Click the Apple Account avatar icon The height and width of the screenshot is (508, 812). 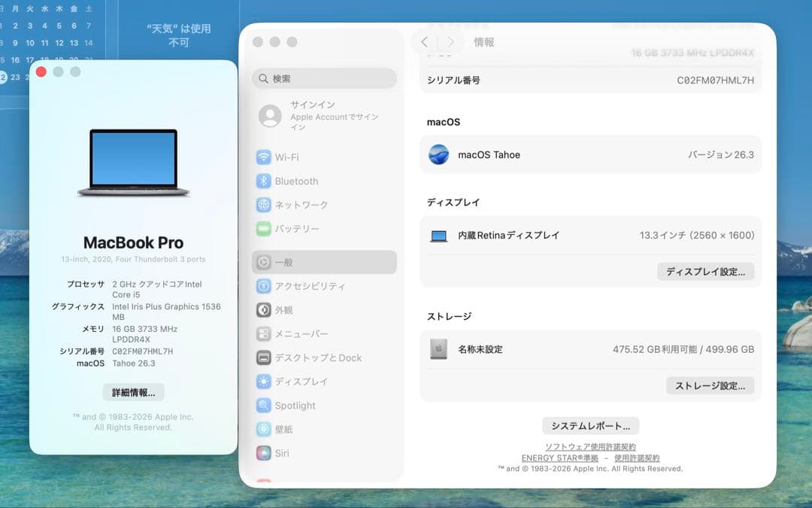click(271, 116)
